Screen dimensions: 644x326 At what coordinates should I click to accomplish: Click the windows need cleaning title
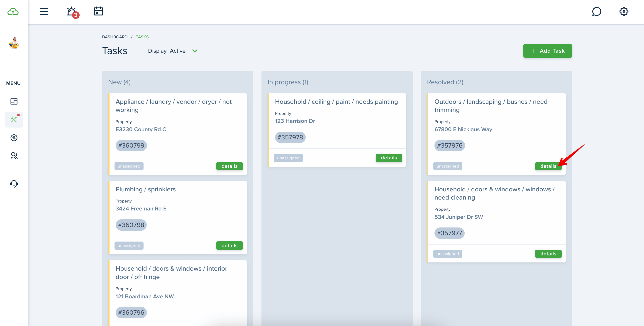[494, 193]
